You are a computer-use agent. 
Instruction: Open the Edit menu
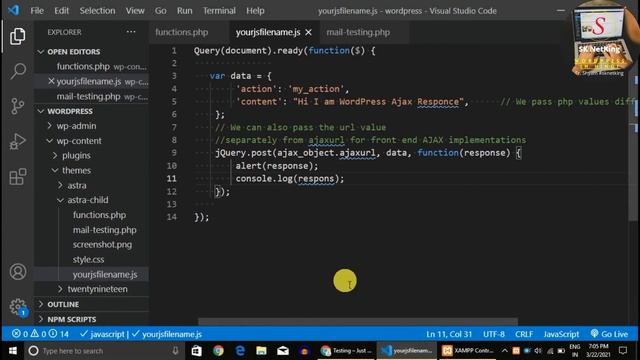(62, 11)
